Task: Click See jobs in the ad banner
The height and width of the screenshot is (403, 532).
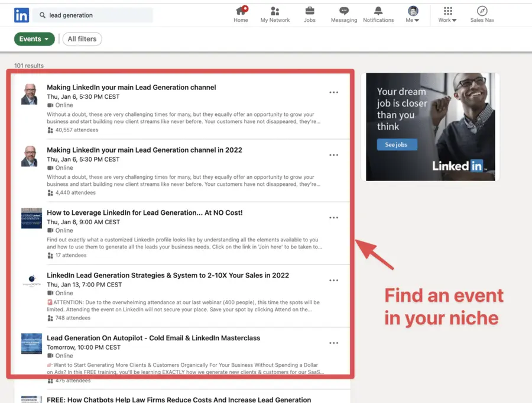Action: tap(397, 144)
